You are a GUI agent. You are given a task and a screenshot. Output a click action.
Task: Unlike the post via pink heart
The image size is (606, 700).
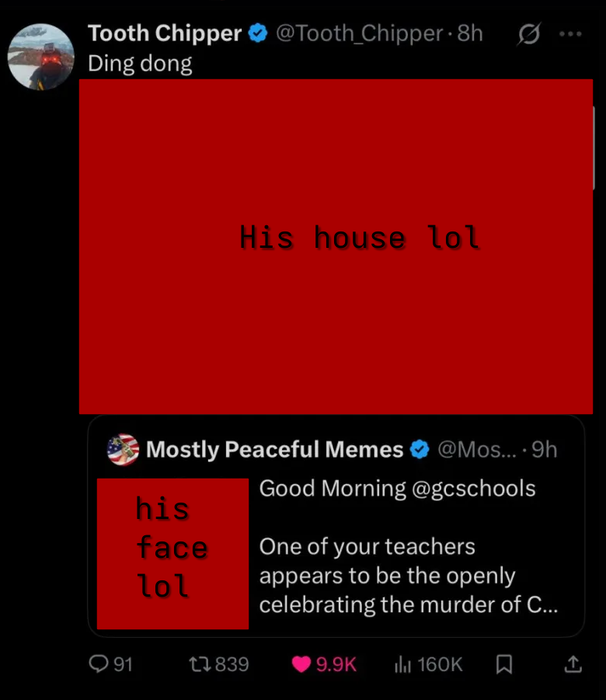pyautogui.click(x=301, y=664)
